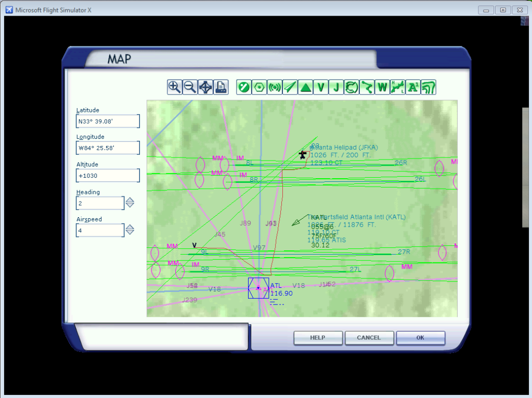The height and width of the screenshot is (398, 532).
Task: Toggle airports display on the map
Action: pos(244,87)
